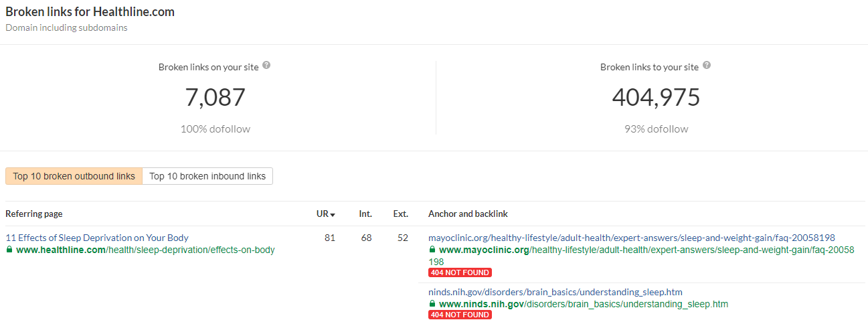Open healthline.com sleep-deprivation referring page URL

(145, 250)
